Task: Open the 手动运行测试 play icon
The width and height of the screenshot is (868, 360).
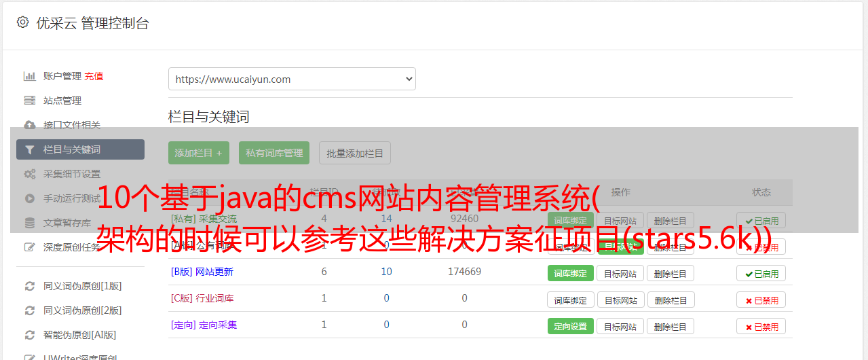Action: click(x=30, y=198)
